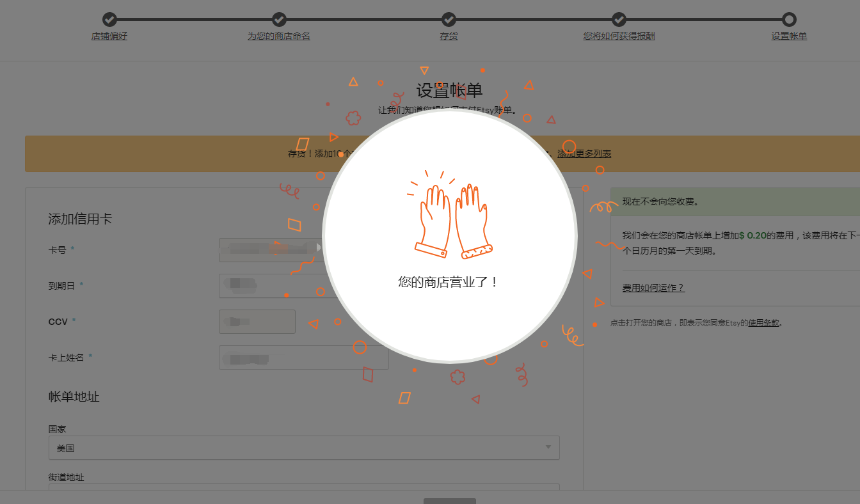The height and width of the screenshot is (504, 860).
Task: Click the 国家 dropdown arrow
Action: (x=548, y=448)
